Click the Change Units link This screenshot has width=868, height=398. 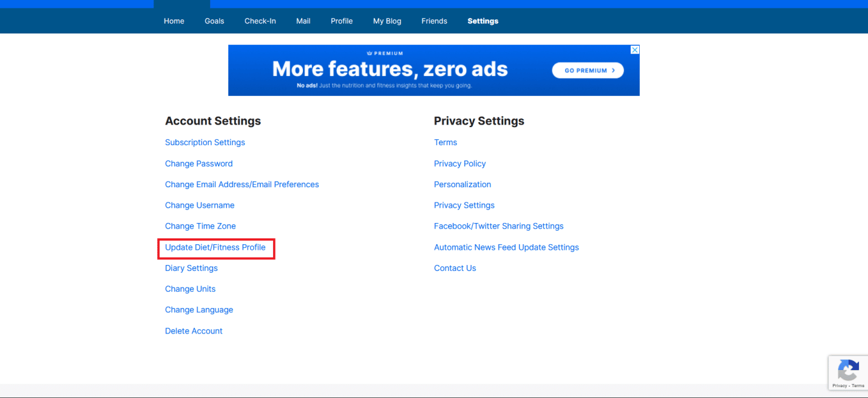[x=190, y=289]
